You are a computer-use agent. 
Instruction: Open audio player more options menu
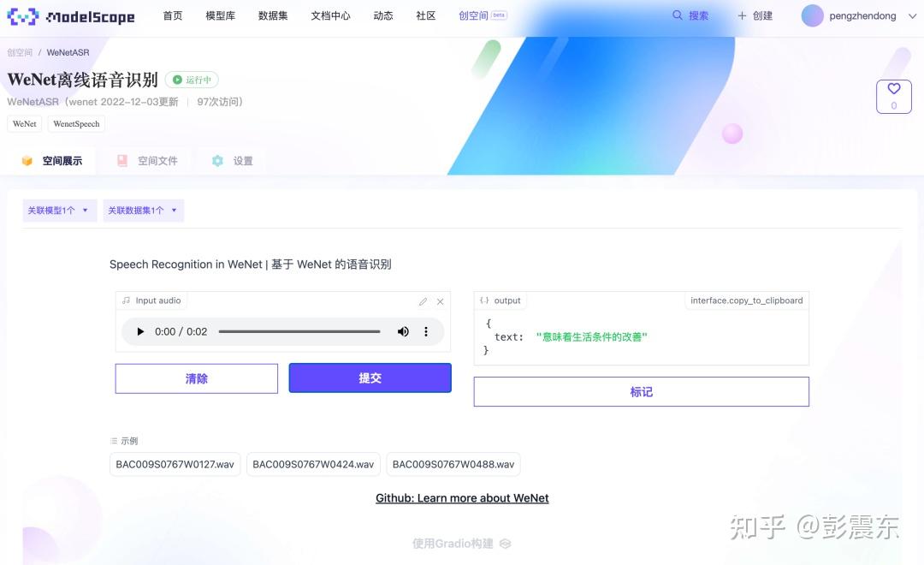[426, 331]
